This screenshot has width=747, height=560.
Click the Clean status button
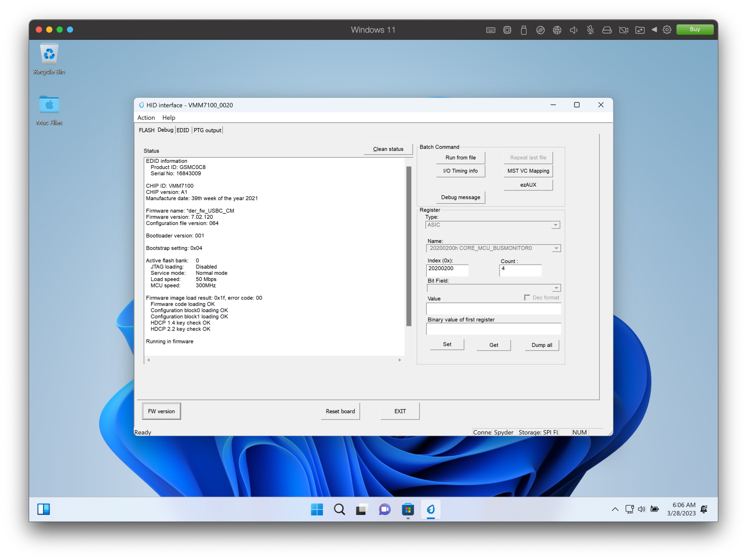388,149
